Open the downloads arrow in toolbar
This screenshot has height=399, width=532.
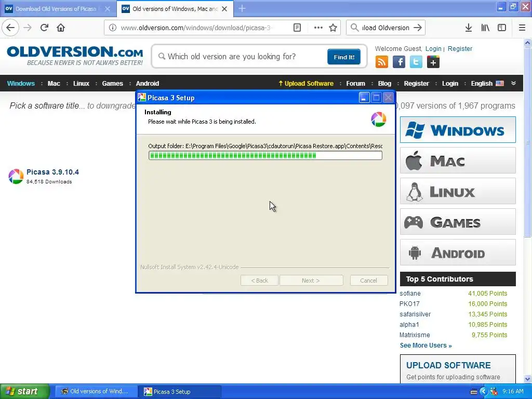point(468,28)
